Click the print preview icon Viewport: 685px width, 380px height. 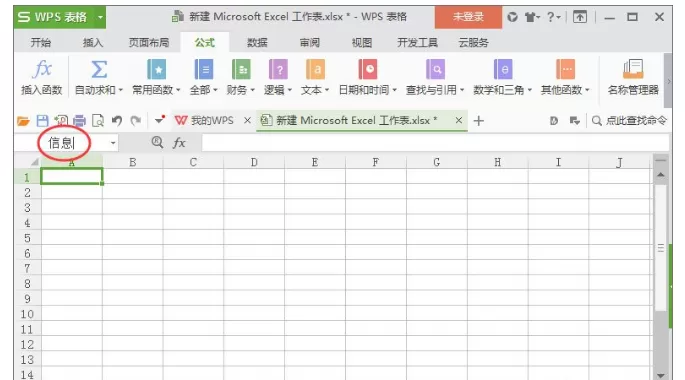pyautogui.click(x=98, y=121)
